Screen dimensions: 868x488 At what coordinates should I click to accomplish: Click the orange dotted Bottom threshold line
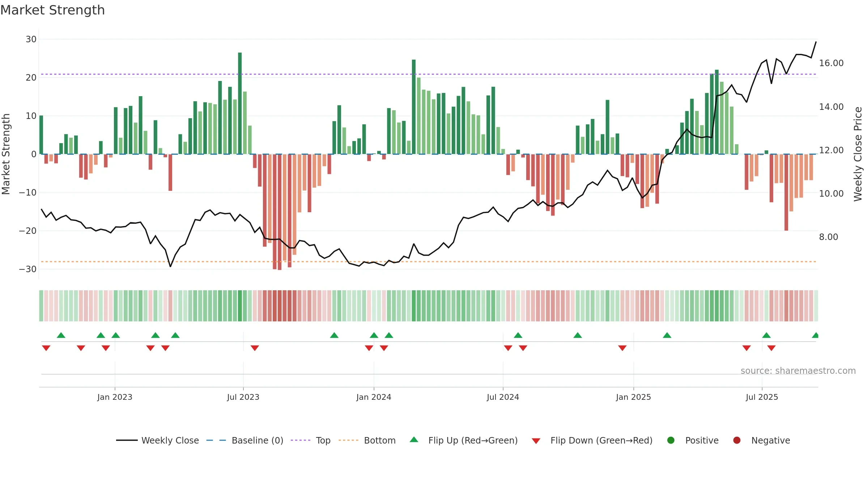(x=429, y=261)
